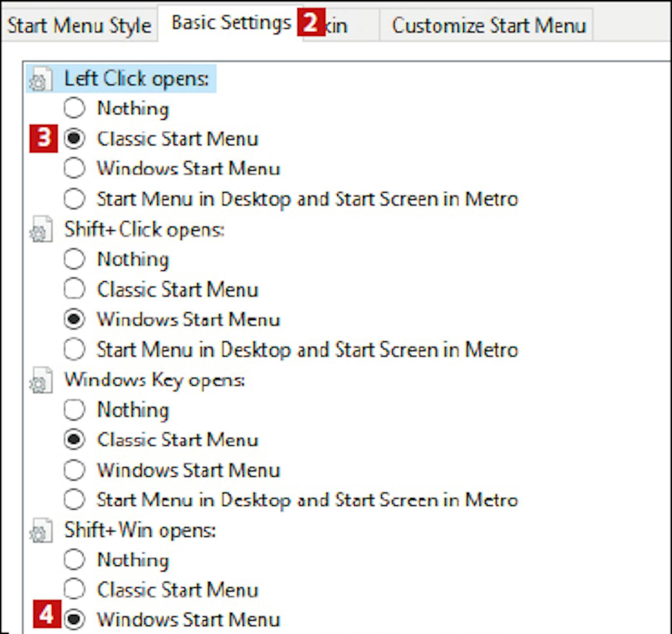The width and height of the screenshot is (672, 634).
Task: Choose Windows Start Menu for Left Click
Action: 74,168
